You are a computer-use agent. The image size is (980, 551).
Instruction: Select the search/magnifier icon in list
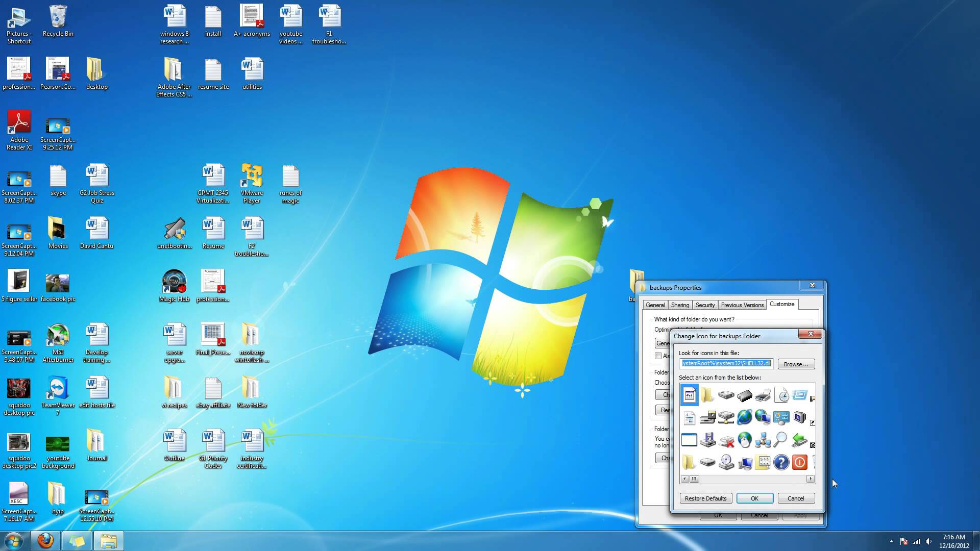(x=781, y=440)
